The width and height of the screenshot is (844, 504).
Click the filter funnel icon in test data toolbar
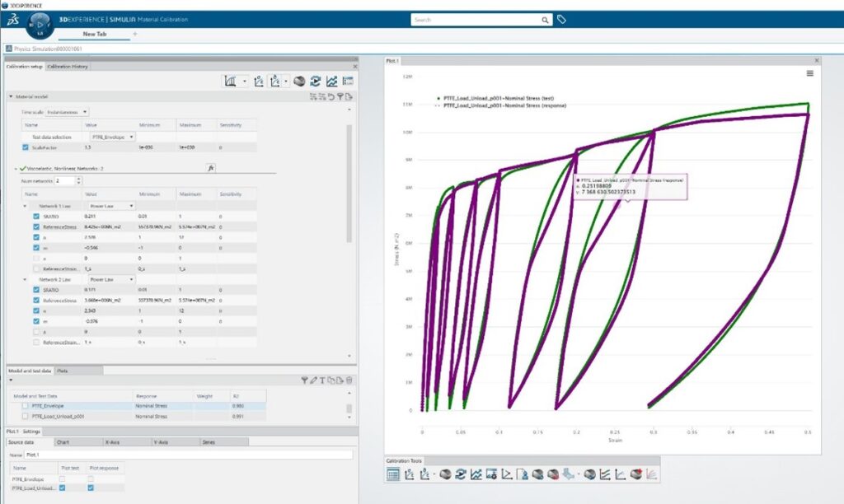pos(304,380)
